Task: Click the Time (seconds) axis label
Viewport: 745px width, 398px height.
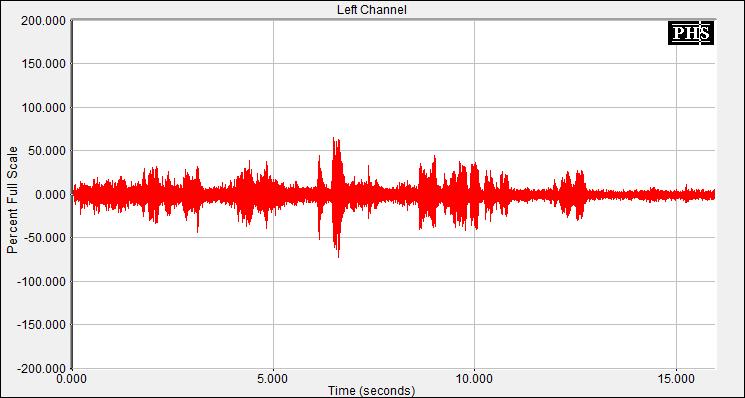Action: [x=372, y=391]
